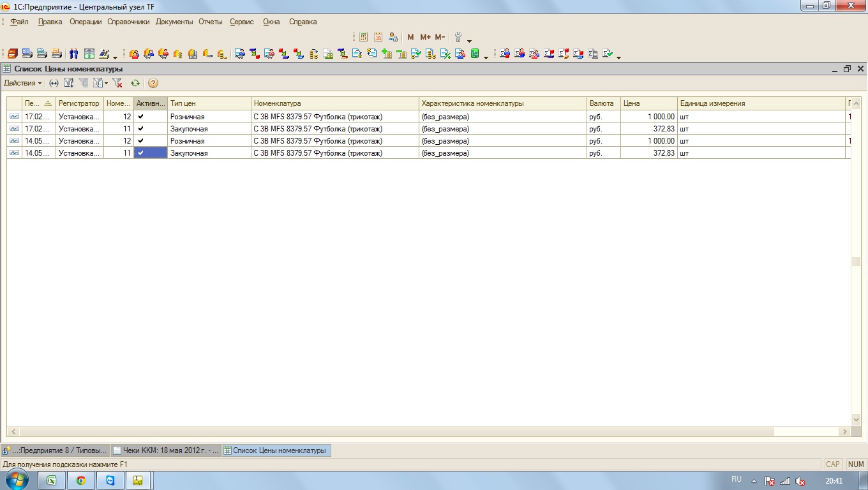Open help with the question mark icon
The height and width of the screenshot is (490, 868).
(x=153, y=83)
